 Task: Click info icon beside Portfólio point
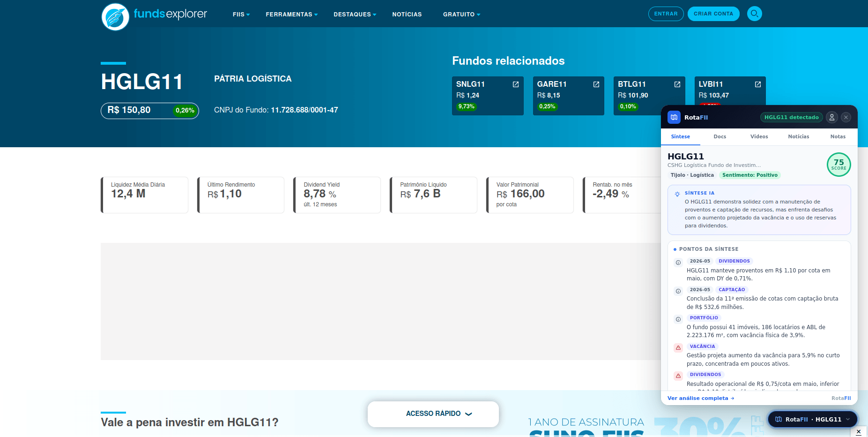pyautogui.click(x=678, y=319)
